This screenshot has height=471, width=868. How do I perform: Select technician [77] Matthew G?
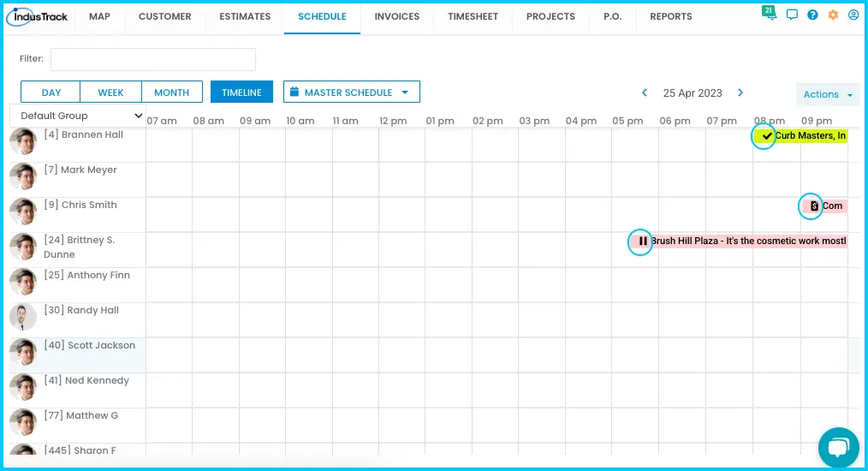pos(80,415)
